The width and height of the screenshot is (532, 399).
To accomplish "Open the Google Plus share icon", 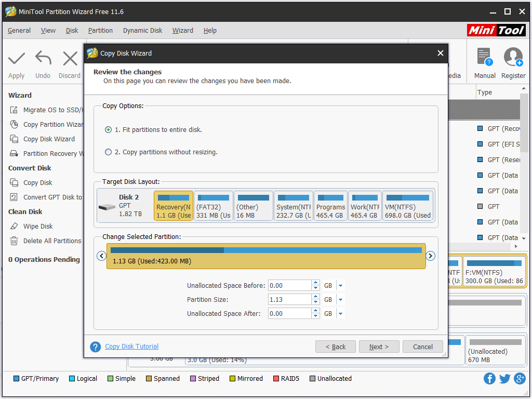I will 520,378.
